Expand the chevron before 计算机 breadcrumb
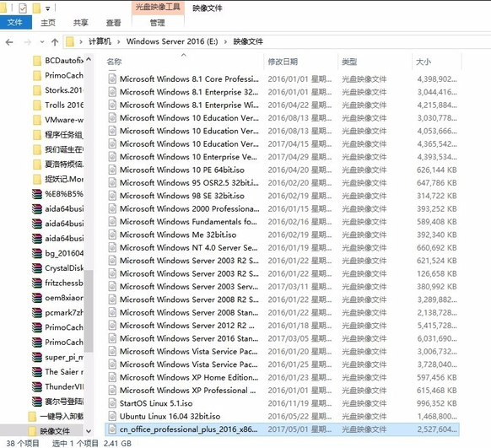Image resolution: width=491 pixels, height=448 pixels. (x=81, y=41)
